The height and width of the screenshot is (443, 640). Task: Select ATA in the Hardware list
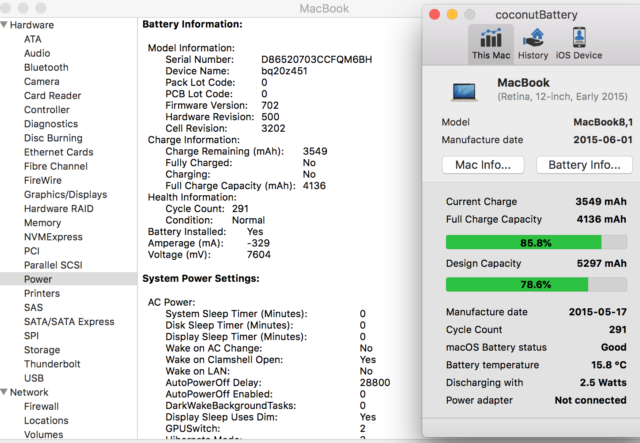pyautogui.click(x=33, y=39)
